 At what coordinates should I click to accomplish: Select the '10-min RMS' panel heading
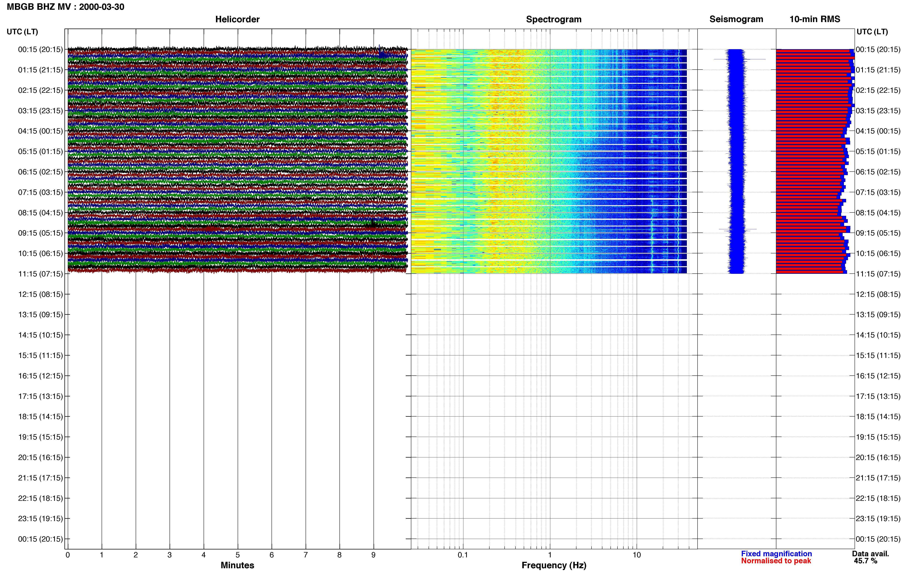[815, 19]
